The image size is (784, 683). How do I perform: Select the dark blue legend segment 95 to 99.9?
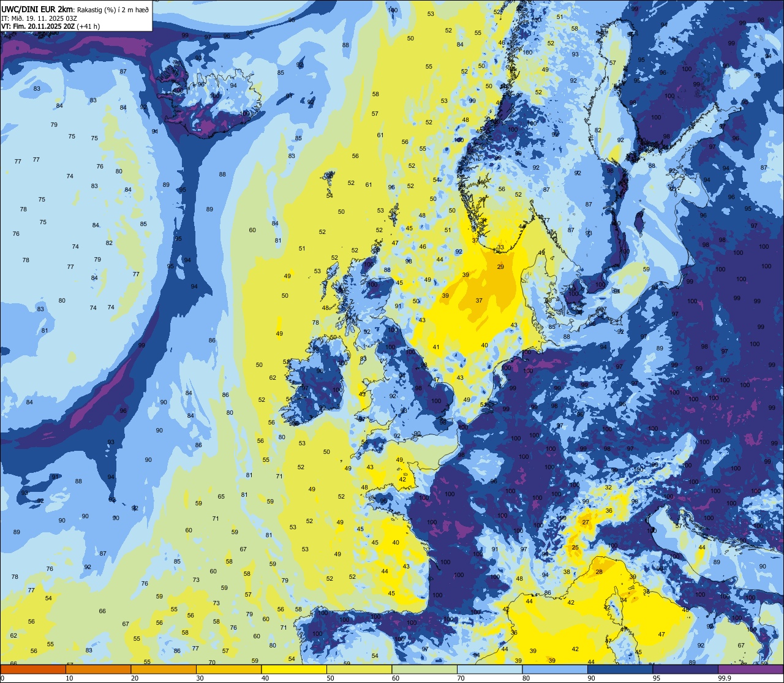pos(685,669)
